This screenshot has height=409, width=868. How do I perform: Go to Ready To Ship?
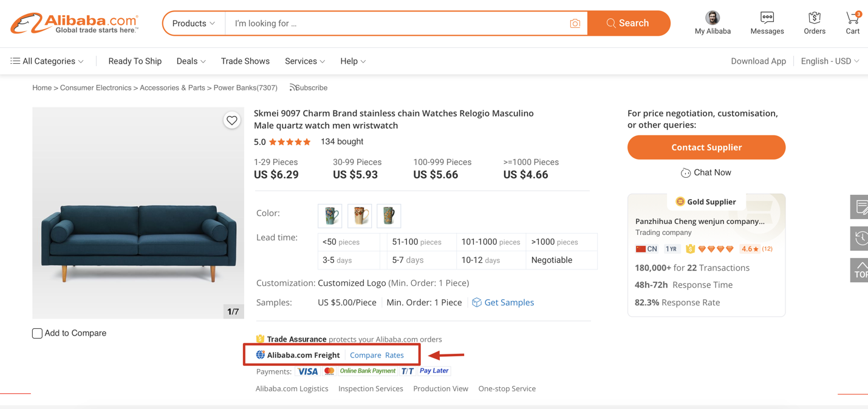click(x=135, y=61)
